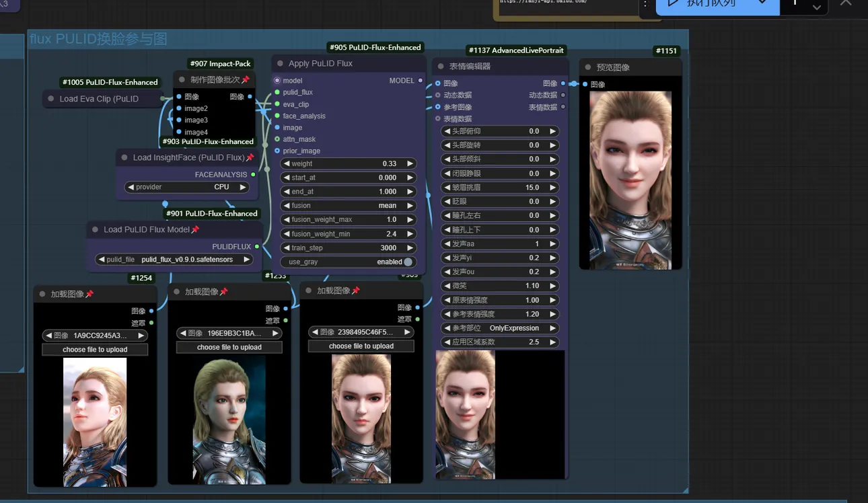Collapse the Apply PuLID Flux node dot
Screen dimensions: 868x503
[280, 63]
